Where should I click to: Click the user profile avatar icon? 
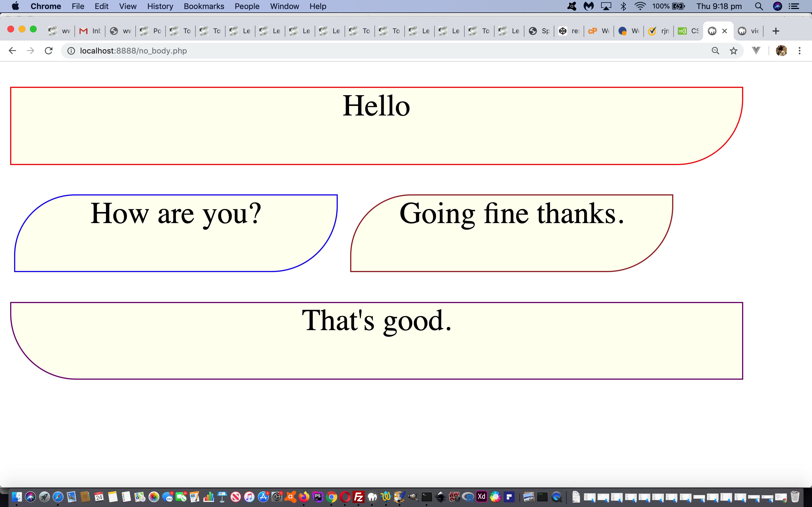(781, 51)
